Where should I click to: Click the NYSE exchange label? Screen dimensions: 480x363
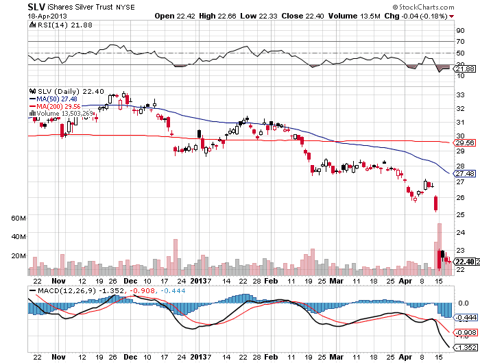pyautogui.click(x=125, y=7)
